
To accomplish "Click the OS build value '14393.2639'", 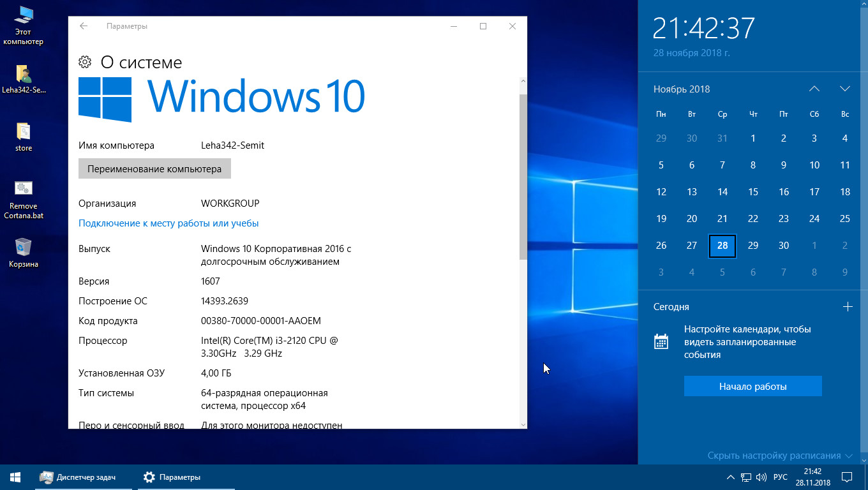I will [x=225, y=301].
